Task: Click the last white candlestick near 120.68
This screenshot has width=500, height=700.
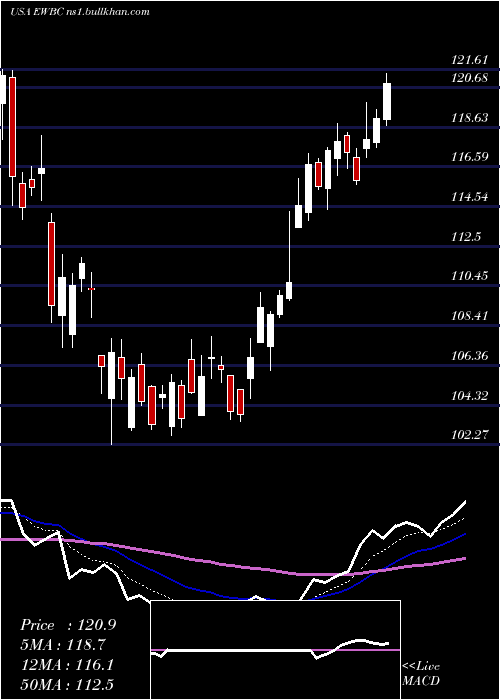Action: pos(387,101)
